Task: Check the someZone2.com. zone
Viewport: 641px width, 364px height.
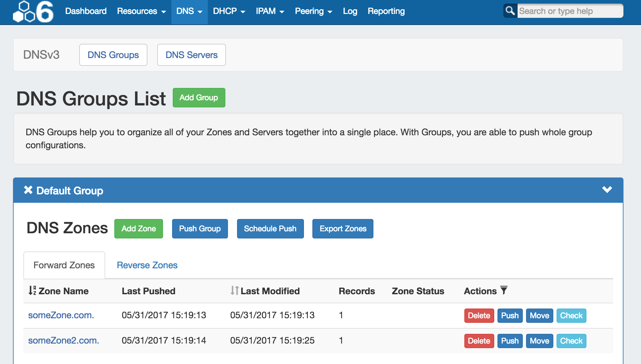Action: [x=571, y=341]
